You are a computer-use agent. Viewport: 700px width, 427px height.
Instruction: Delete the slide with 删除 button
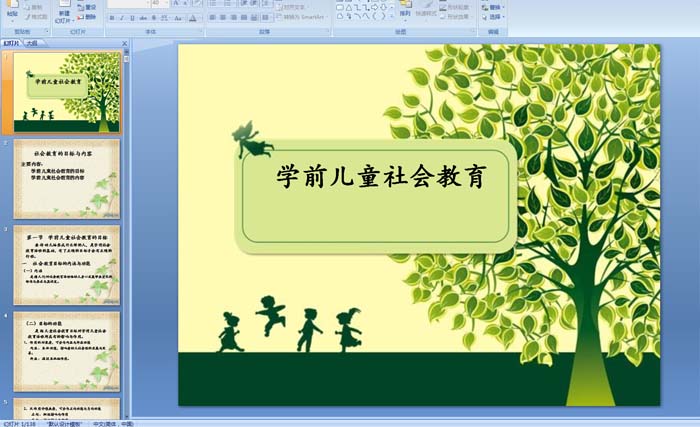click(87, 17)
